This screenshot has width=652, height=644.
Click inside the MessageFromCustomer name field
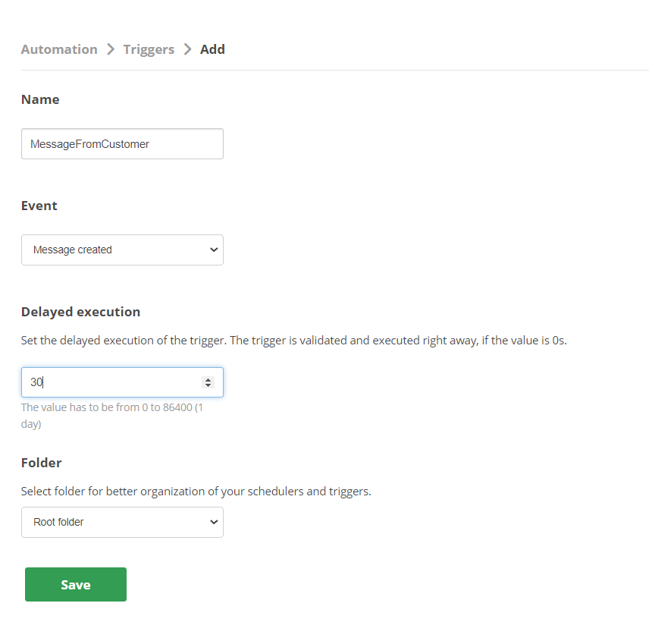coord(122,143)
